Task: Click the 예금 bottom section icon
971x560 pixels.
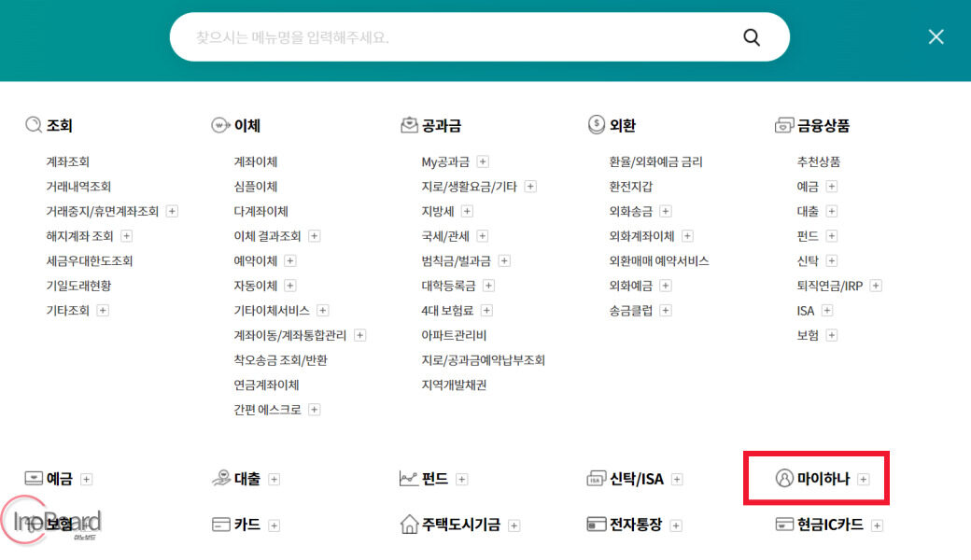Action: 34,478
